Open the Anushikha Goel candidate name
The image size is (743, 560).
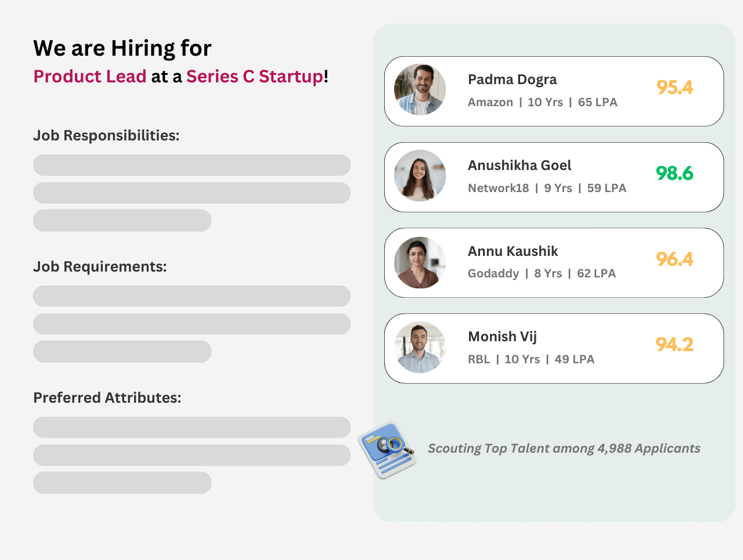coord(520,165)
